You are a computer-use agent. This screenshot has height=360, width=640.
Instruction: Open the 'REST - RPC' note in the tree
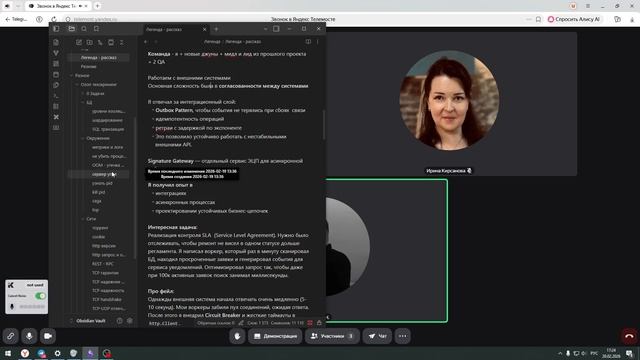(x=103, y=264)
